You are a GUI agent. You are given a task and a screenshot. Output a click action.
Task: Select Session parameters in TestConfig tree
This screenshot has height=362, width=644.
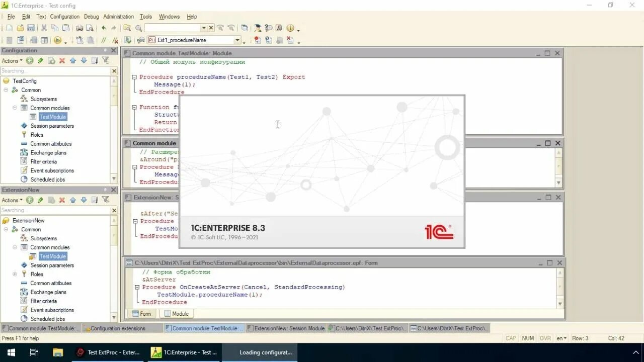(x=52, y=126)
